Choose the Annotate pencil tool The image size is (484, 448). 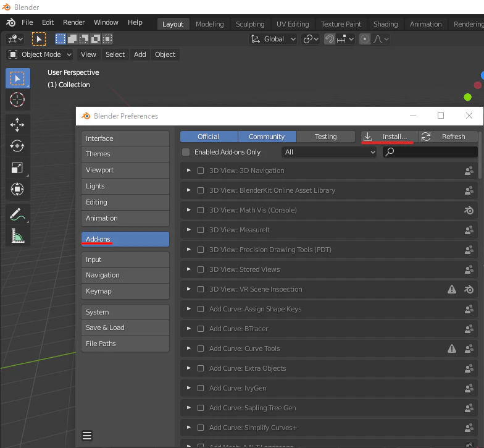pos(17,214)
